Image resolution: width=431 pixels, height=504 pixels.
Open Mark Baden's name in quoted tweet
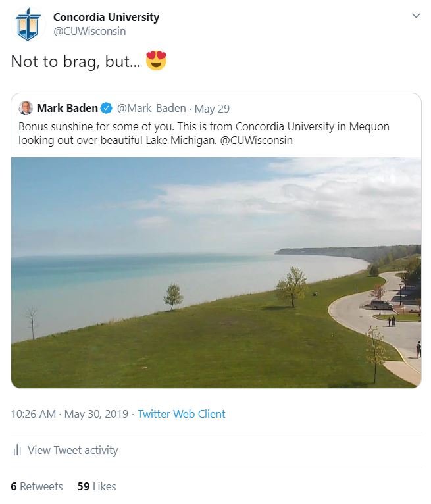coord(67,109)
